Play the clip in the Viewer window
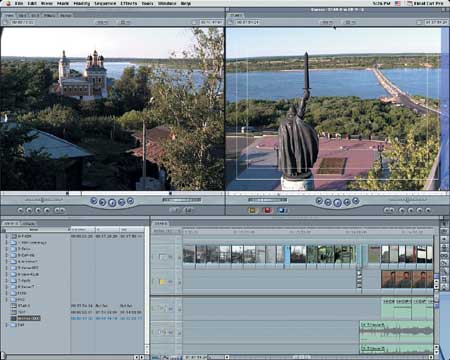Screen dimensions: 450x360 112,202
